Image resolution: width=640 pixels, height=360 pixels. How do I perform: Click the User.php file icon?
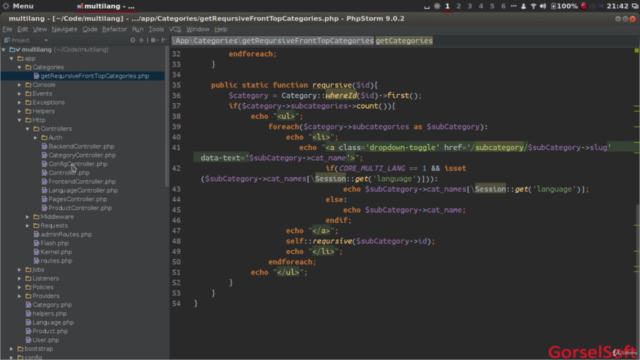point(28,340)
